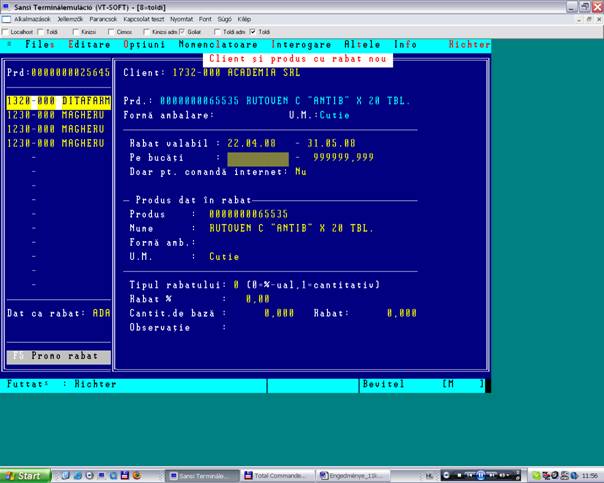Open the Jellemzők menu

(70, 19)
